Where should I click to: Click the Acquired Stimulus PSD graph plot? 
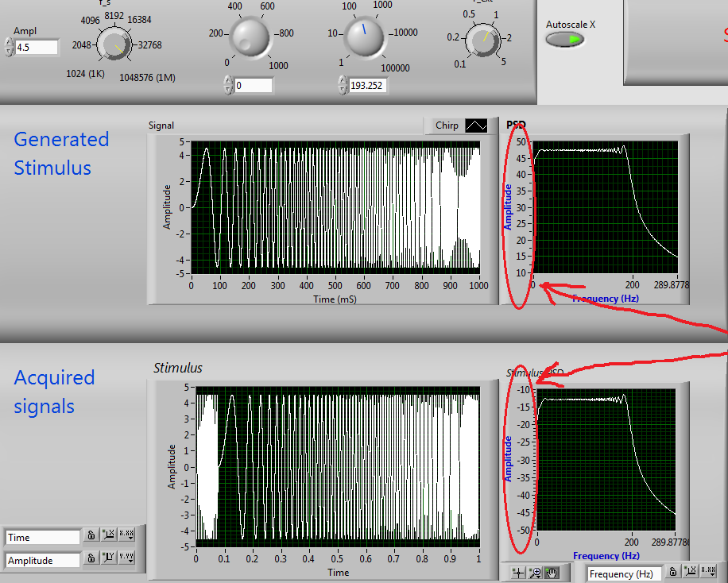click(x=606, y=460)
